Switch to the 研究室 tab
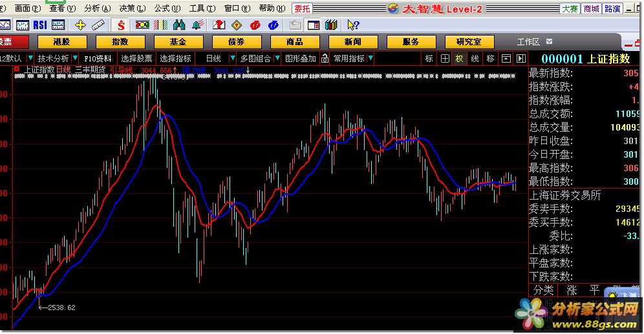The height and width of the screenshot is (334, 644). pyautogui.click(x=469, y=42)
